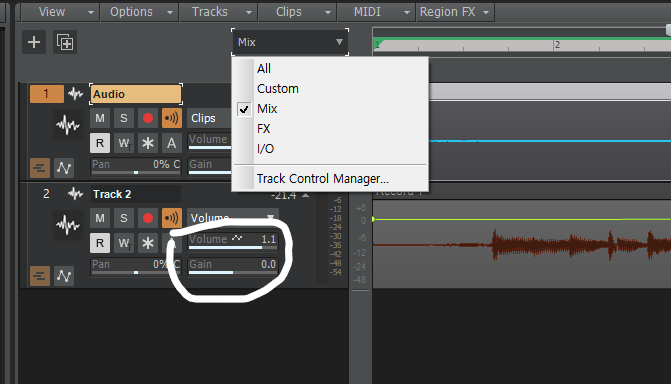Toggle automation write on the Audio track
The width and height of the screenshot is (671, 384).
(124, 143)
